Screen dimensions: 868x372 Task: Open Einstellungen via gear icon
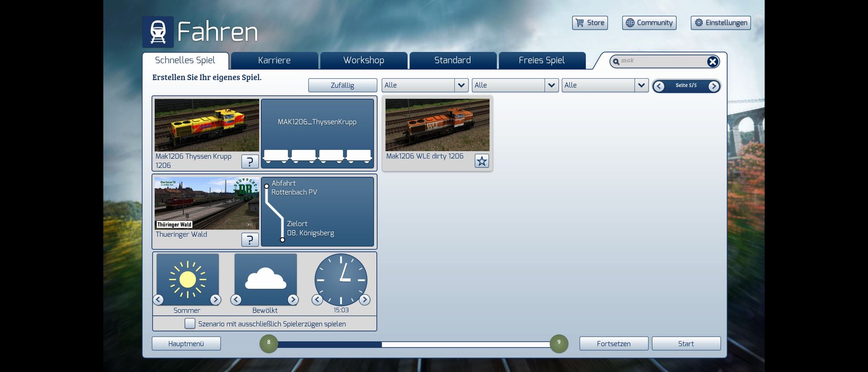coord(698,23)
